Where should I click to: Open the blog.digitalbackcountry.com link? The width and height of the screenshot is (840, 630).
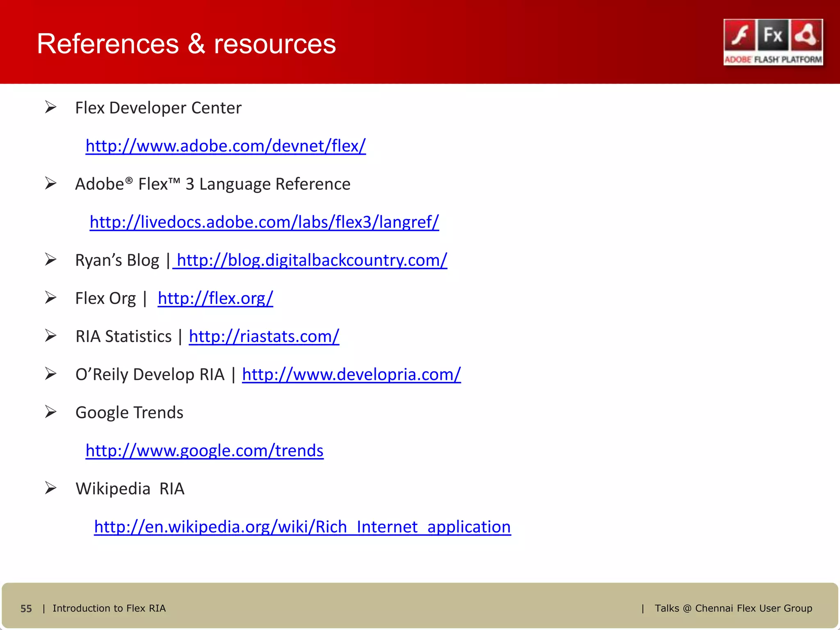pos(311,260)
